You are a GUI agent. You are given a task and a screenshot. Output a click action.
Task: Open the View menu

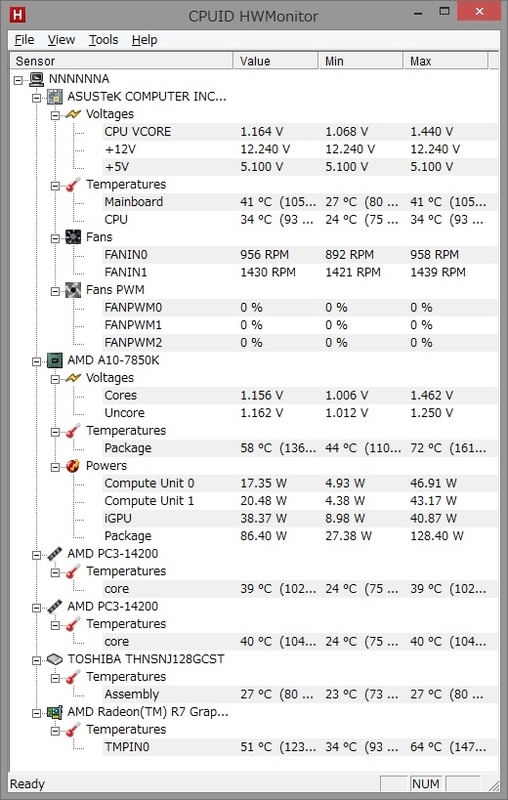(61, 40)
